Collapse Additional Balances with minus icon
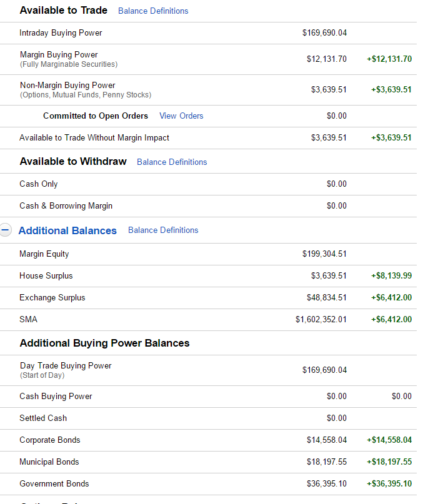The width and height of the screenshot is (428, 504). coord(5,230)
